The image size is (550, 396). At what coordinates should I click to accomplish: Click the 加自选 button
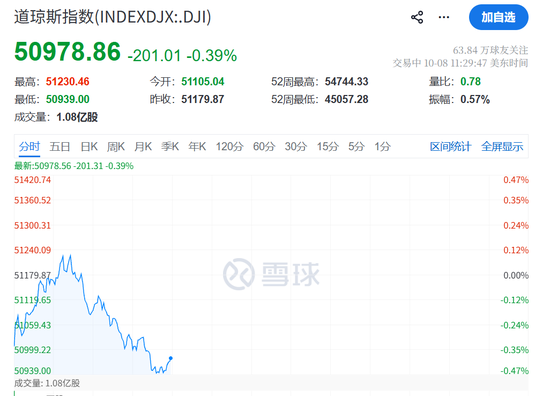(x=498, y=17)
